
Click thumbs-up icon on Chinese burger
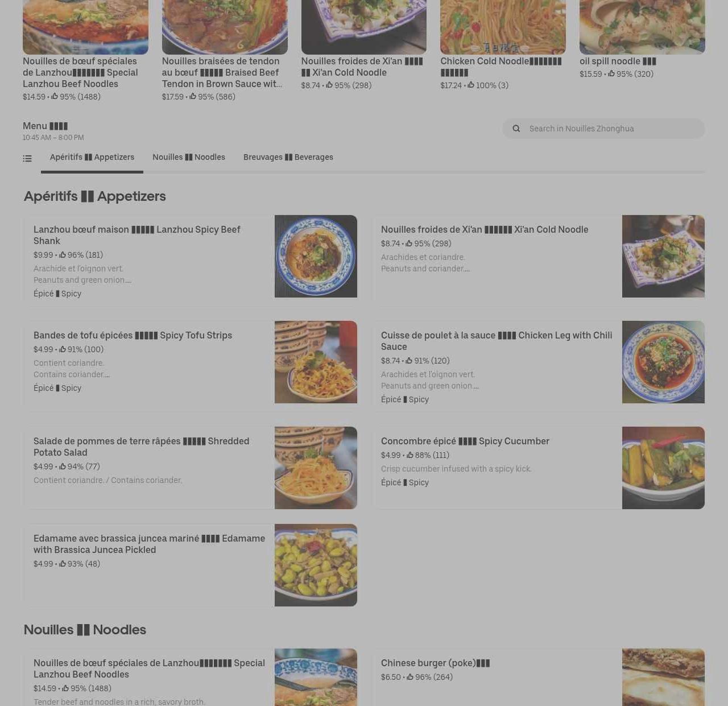pyautogui.click(x=410, y=677)
